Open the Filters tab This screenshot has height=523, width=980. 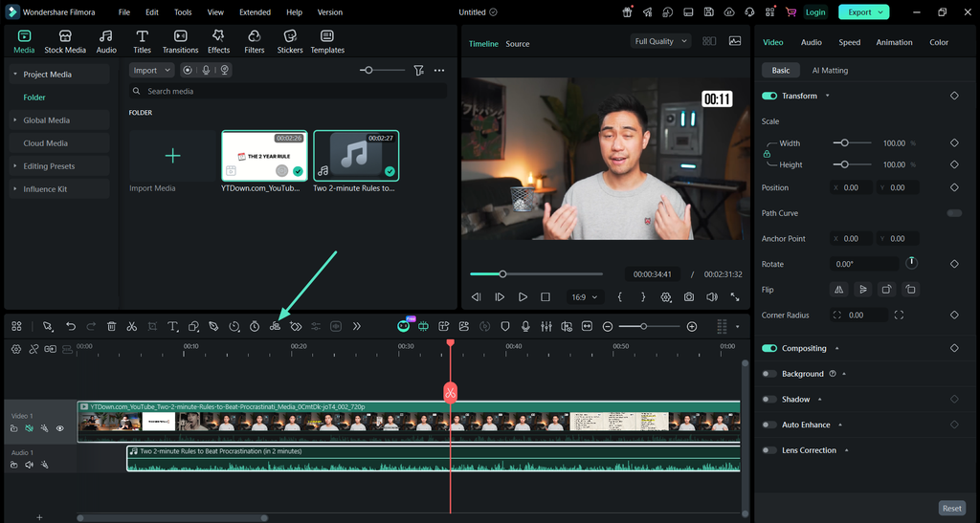point(255,42)
